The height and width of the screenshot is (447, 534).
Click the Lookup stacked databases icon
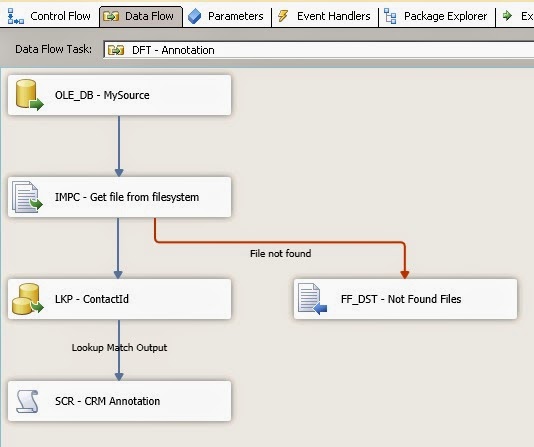click(28, 299)
